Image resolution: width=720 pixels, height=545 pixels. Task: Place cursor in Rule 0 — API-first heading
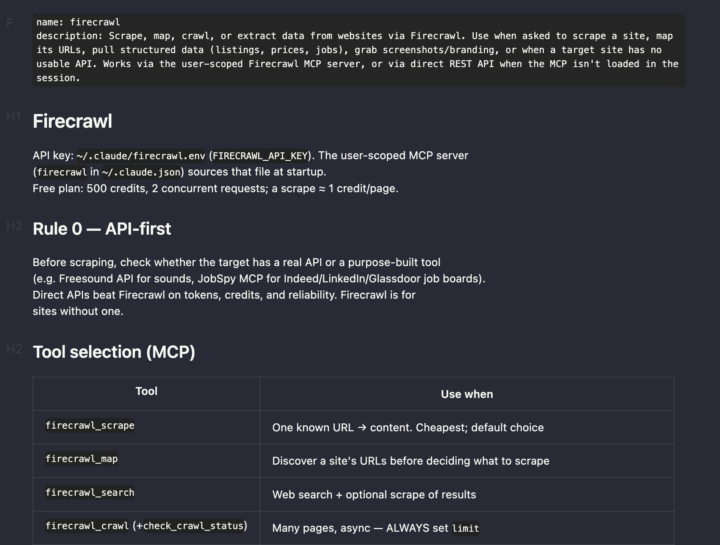[x=102, y=229]
